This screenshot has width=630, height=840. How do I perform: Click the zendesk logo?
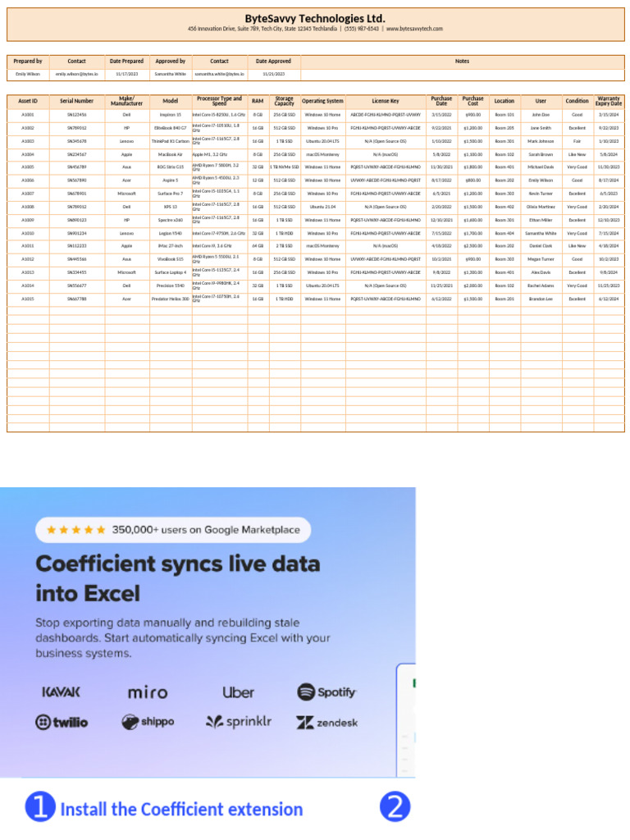(326, 723)
